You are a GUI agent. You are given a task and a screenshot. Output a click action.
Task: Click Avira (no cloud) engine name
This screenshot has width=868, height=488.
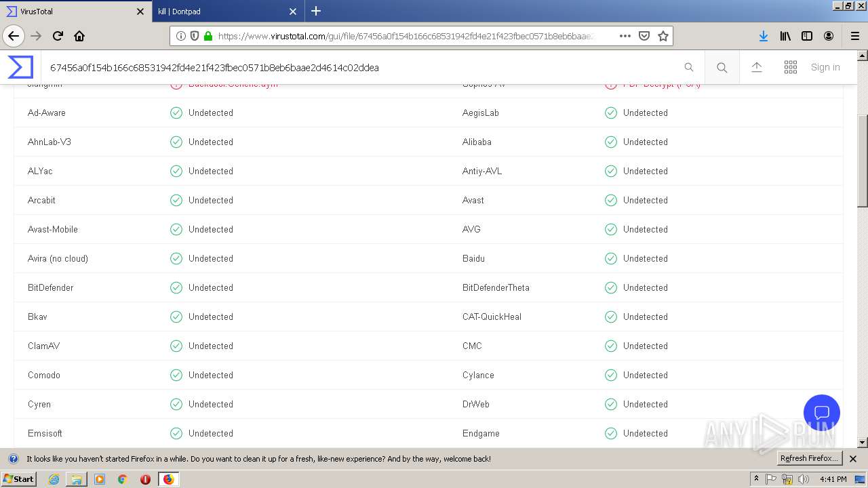tap(58, 258)
